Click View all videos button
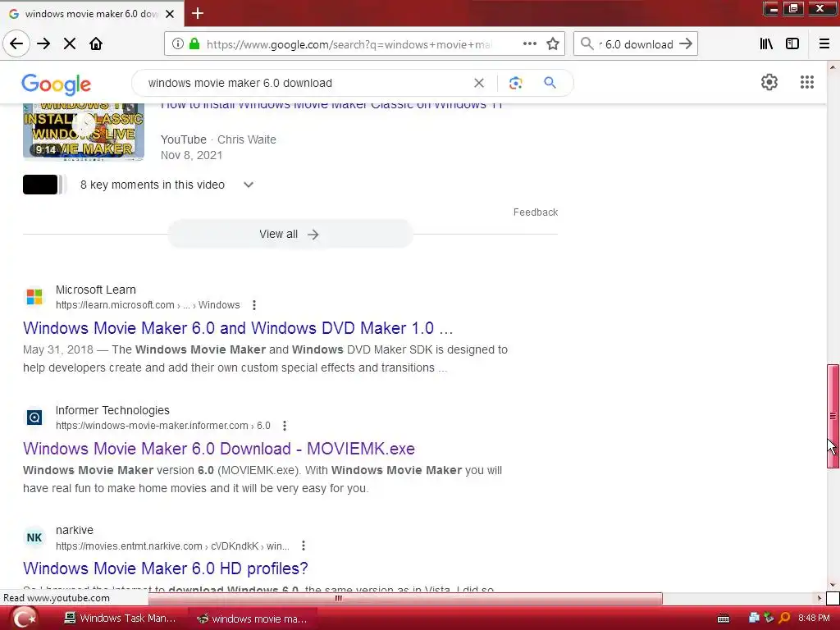The image size is (840, 630). click(x=290, y=234)
